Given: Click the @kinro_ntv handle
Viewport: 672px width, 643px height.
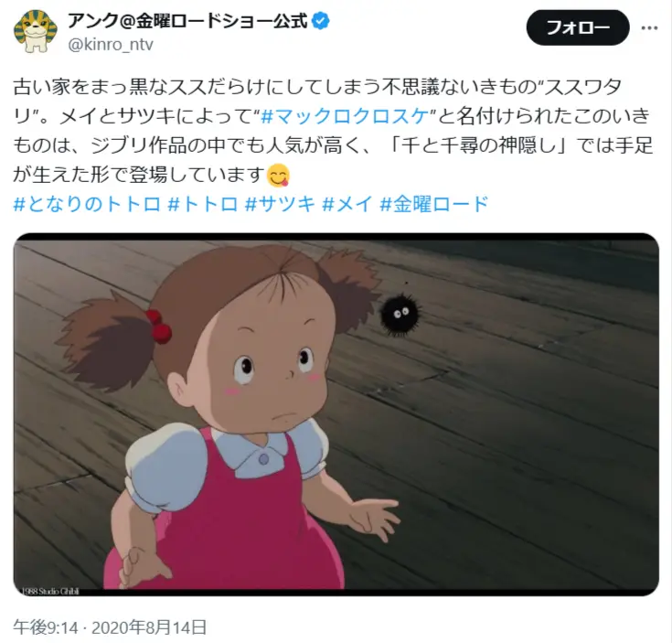Looking at the screenshot, I should point(111,44).
